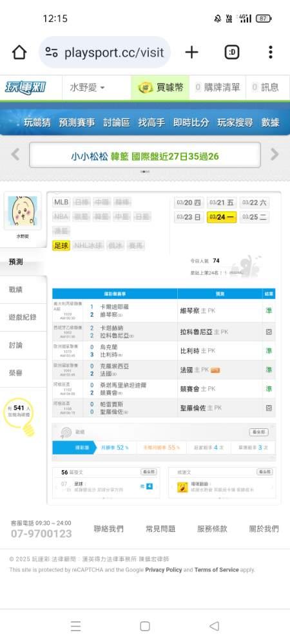Click the gold coin 買噱幣 icon
290x644 pixels.
(146, 88)
